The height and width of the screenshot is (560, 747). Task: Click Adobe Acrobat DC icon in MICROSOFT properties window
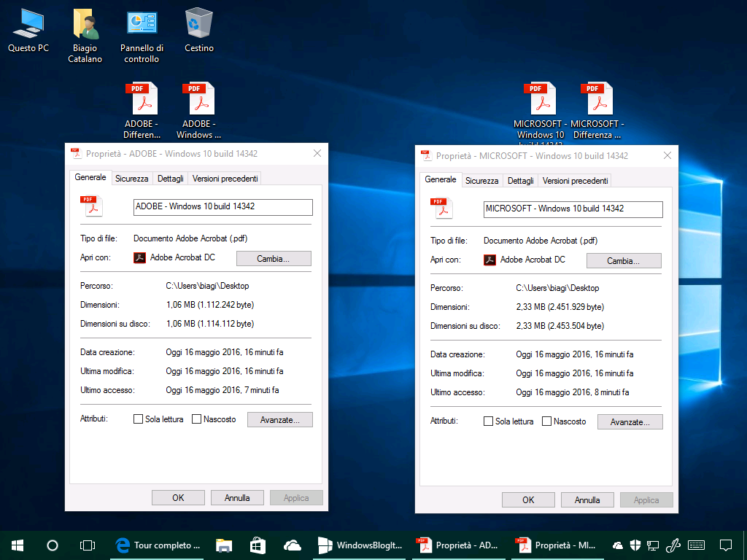tap(489, 260)
